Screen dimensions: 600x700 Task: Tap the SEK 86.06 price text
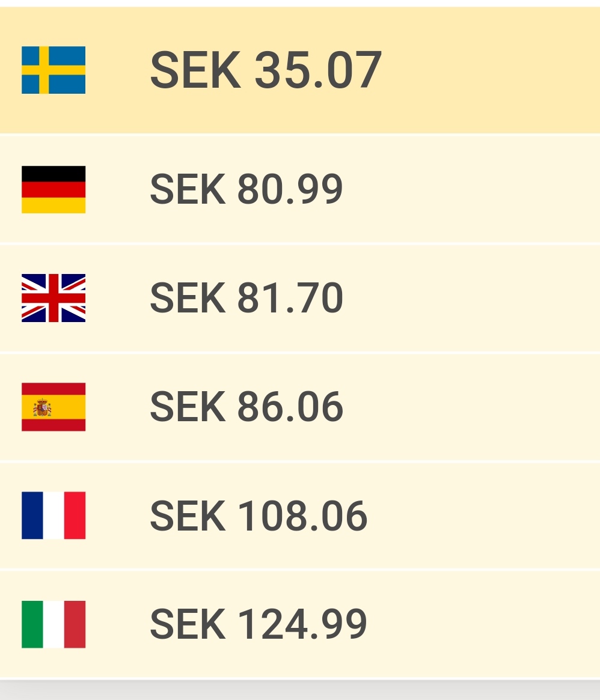(x=246, y=407)
